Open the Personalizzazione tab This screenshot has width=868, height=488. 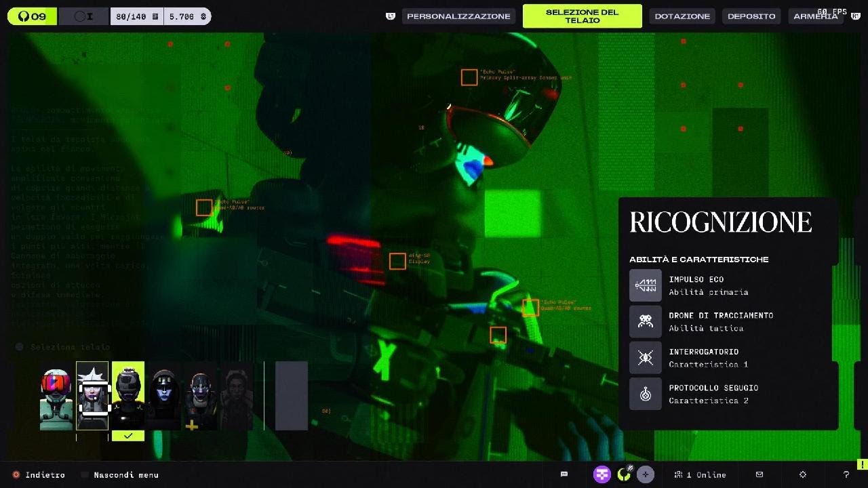pos(458,16)
